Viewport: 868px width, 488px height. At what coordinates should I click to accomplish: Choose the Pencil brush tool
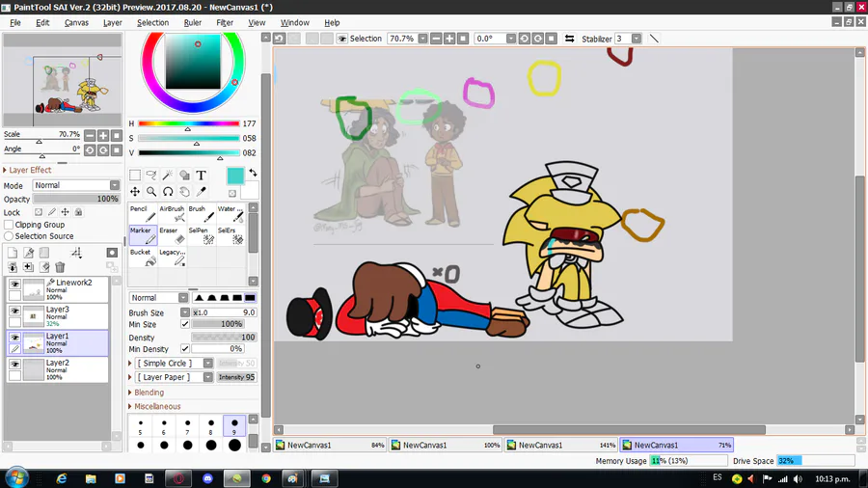click(143, 213)
